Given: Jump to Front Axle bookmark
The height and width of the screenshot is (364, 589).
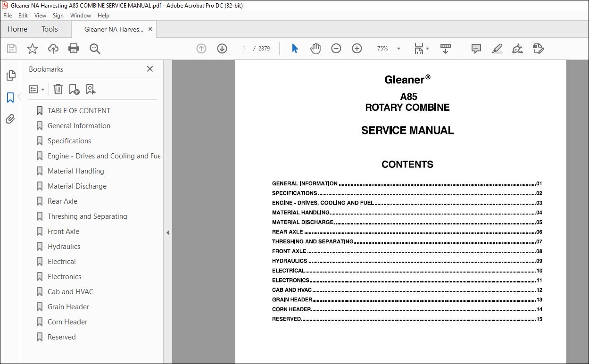Looking at the screenshot, I should tap(63, 232).
